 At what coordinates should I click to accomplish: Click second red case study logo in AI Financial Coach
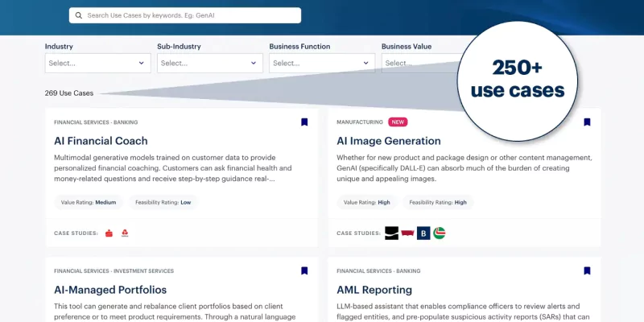pos(125,233)
